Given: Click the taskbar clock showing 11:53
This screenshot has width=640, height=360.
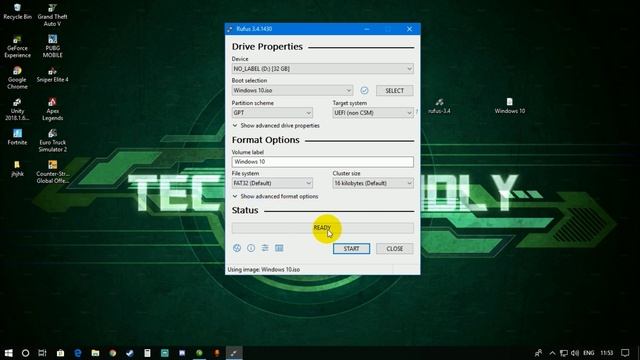Looking at the screenshot, I should tap(607, 353).
